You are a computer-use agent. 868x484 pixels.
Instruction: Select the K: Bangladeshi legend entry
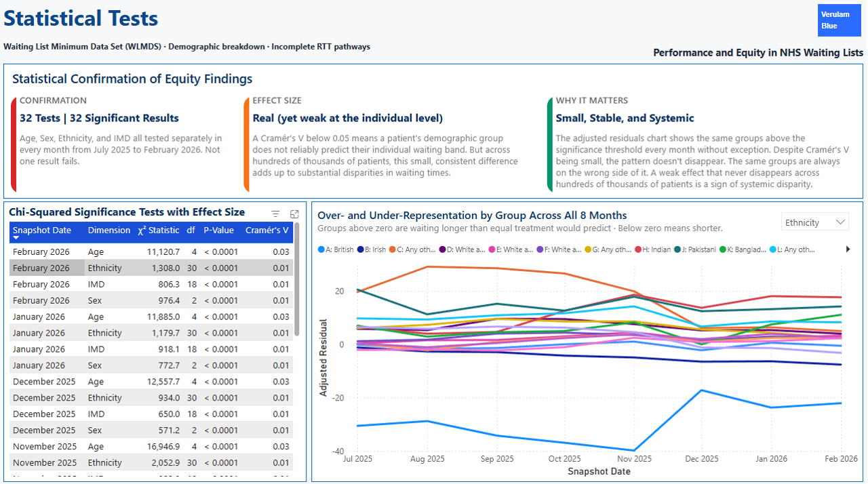743,249
